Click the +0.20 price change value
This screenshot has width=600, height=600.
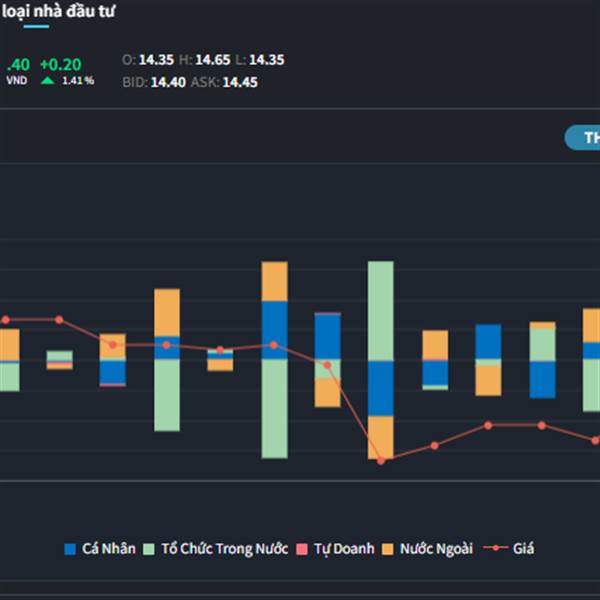60,64
